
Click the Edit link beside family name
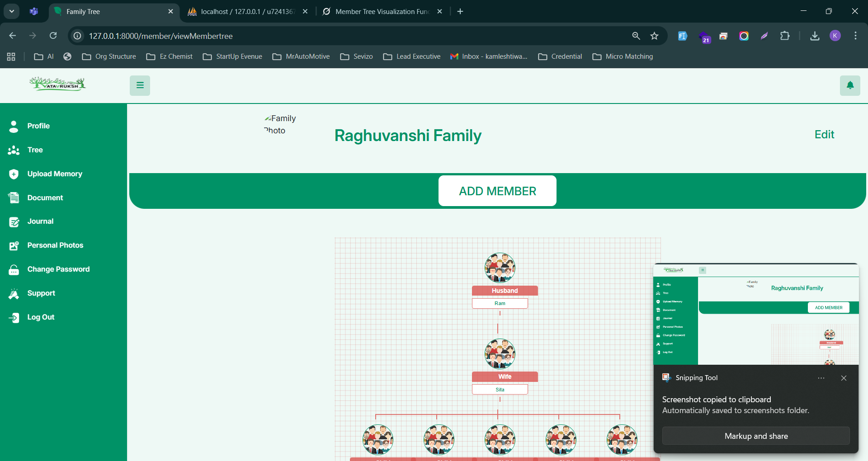click(x=824, y=135)
